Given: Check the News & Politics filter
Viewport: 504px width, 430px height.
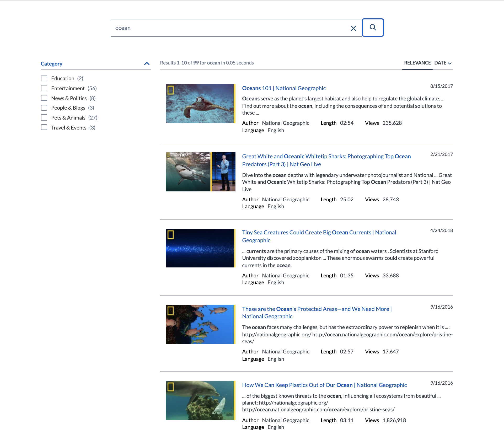Looking at the screenshot, I should click(44, 98).
